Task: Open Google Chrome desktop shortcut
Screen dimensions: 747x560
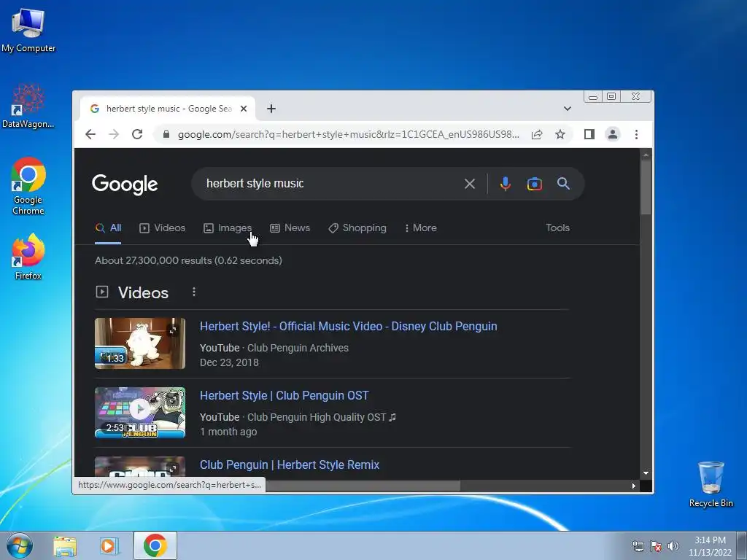Action: point(28,186)
